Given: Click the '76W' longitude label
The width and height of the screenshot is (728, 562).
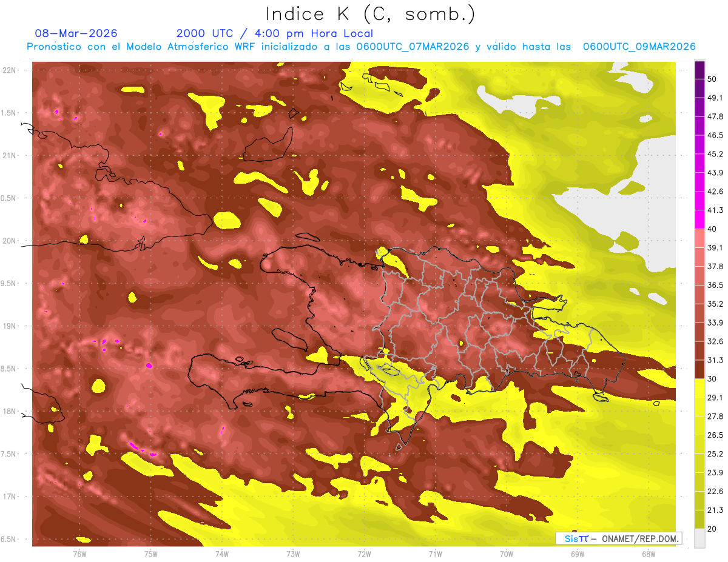Looking at the screenshot, I should click(79, 554).
